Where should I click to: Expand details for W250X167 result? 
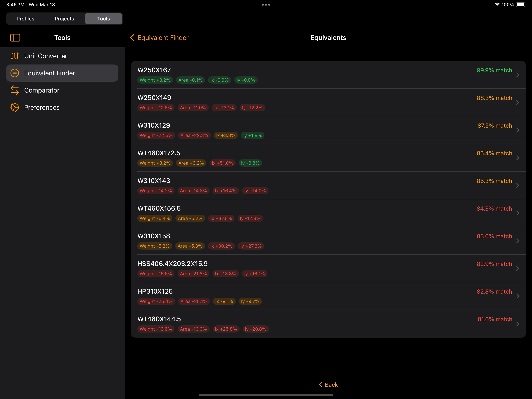518,75
